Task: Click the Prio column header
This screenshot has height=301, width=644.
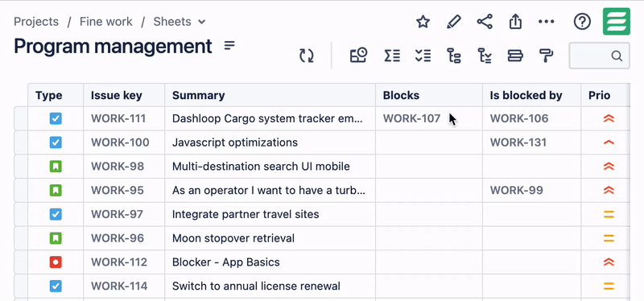Action: [605, 95]
